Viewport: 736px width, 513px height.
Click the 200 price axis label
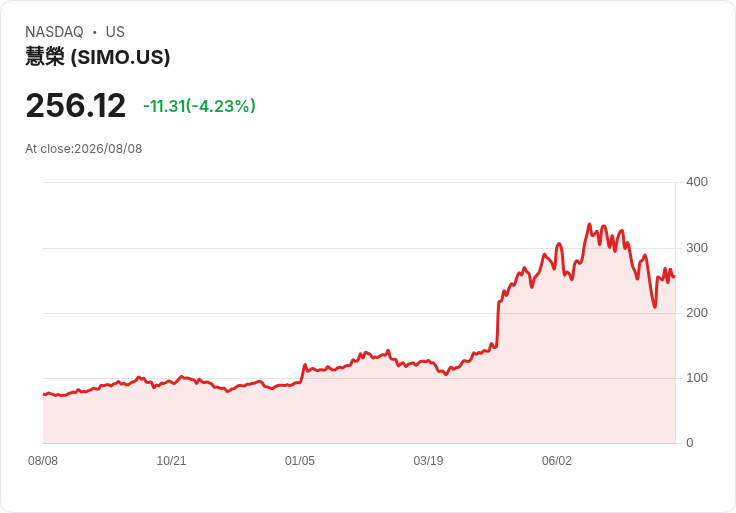pos(697,313)
